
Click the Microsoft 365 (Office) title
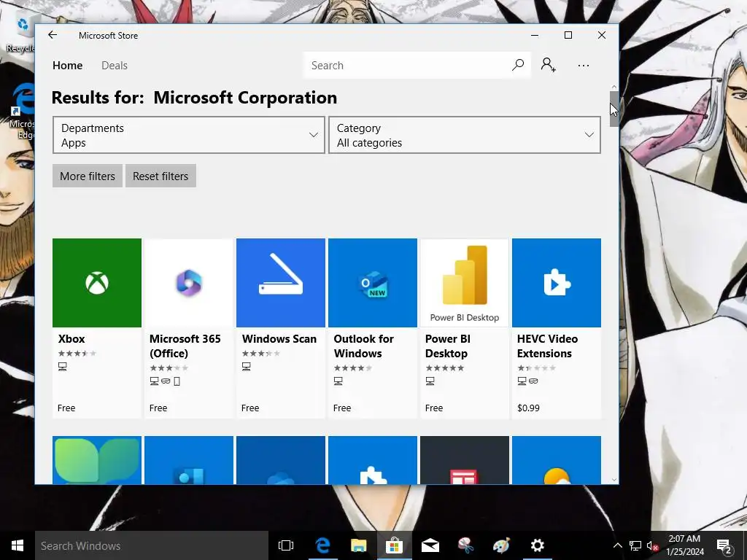(185, 346)
